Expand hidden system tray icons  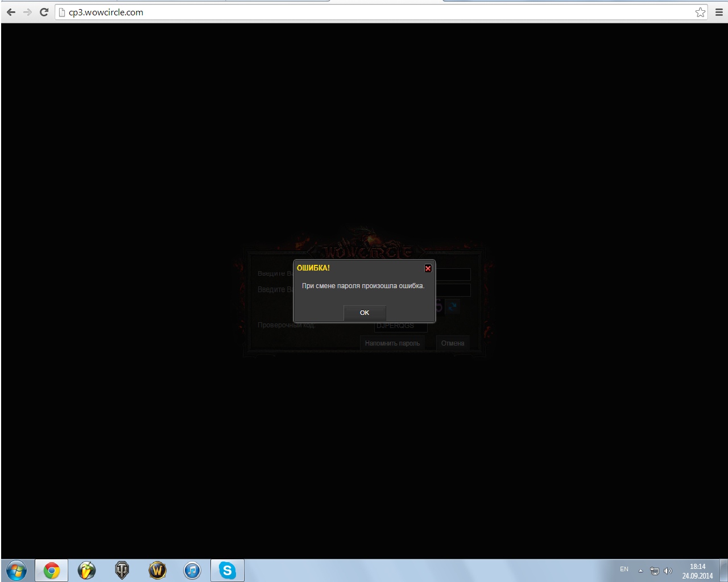tap(640, 571)
